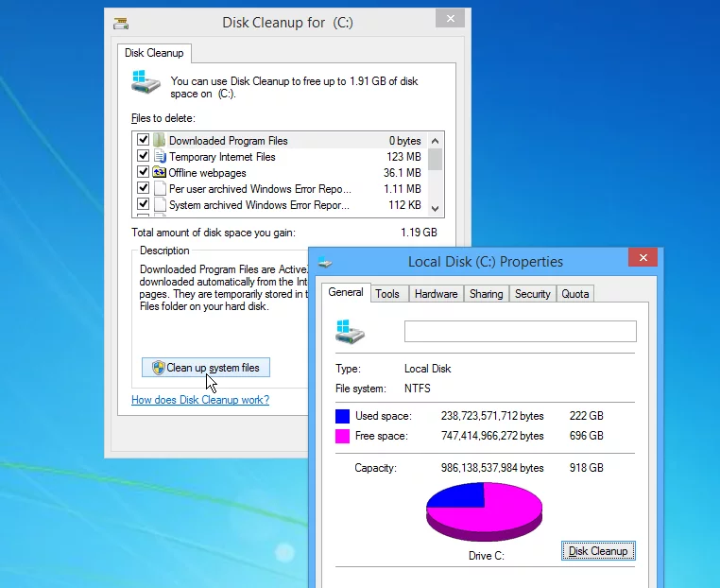Click the 123 MB size value
The height and width of the screenshot is (588, 720).
(x=403, y=157)
